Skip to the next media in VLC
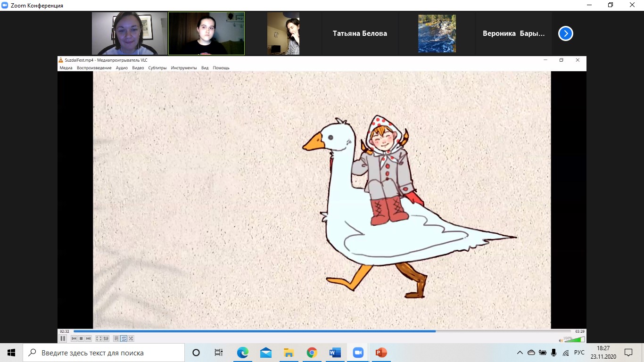 tap(88, 338)
